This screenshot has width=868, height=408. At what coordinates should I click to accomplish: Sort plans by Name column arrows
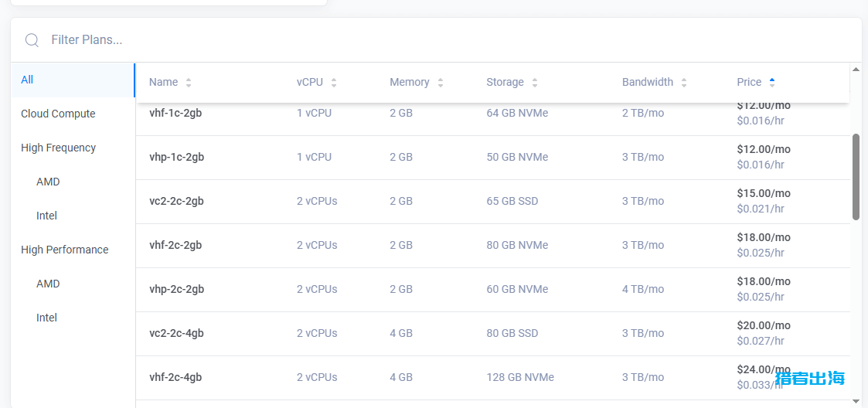tap(189, 83)
